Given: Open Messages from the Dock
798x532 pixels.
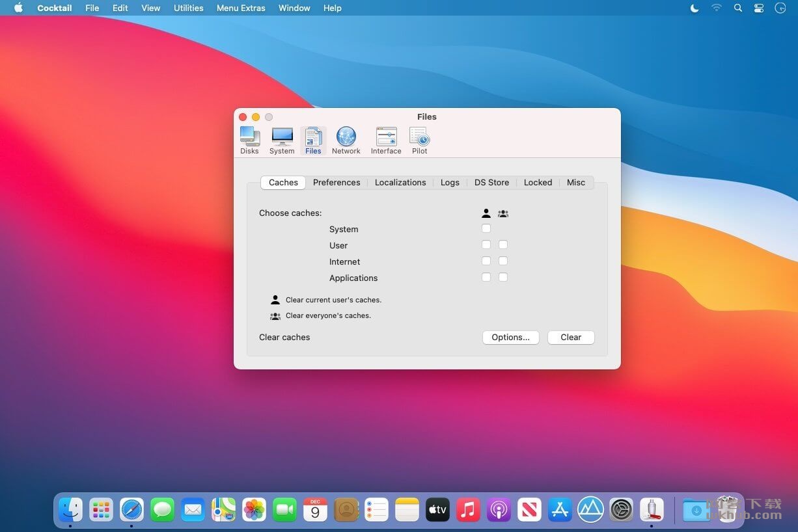Looking at the screenshot, I should click(162, 510).
